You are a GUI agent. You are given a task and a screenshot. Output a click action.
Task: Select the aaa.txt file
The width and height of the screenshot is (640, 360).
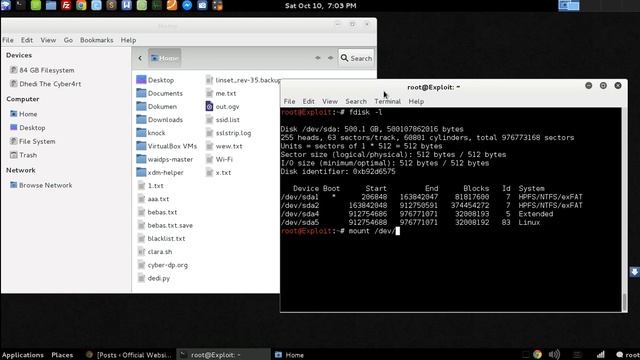153,199
